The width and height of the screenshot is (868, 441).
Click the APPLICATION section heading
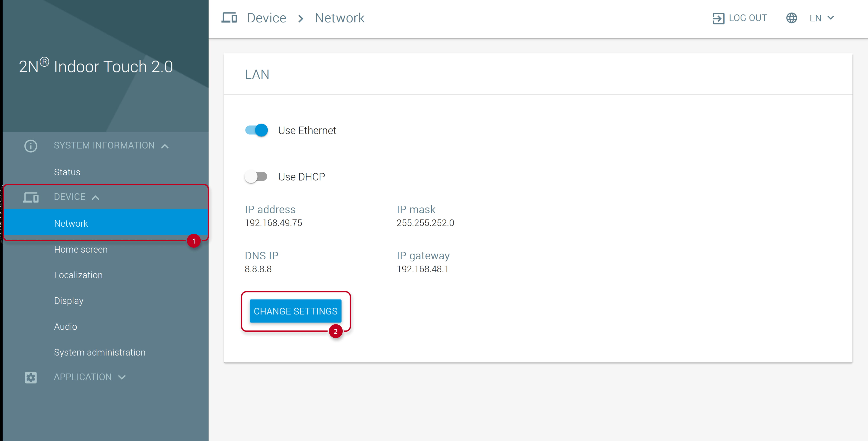pyautogui.click(x=83, y=377)
